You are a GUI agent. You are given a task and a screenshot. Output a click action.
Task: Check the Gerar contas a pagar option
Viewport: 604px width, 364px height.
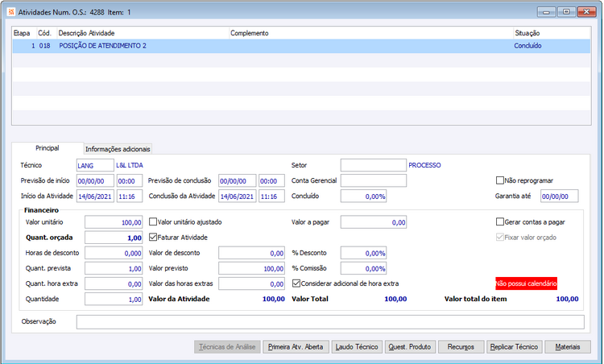pos(500,221)
